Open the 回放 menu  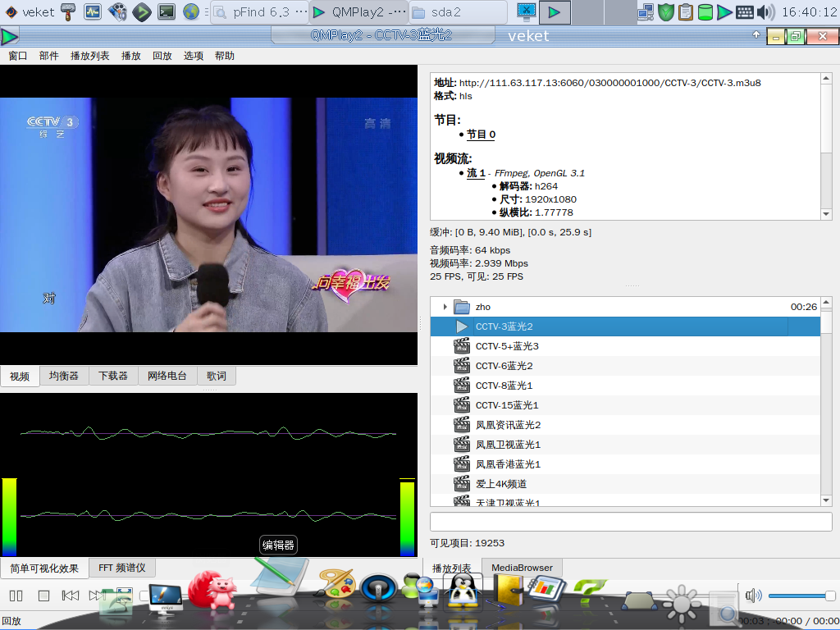162,56
